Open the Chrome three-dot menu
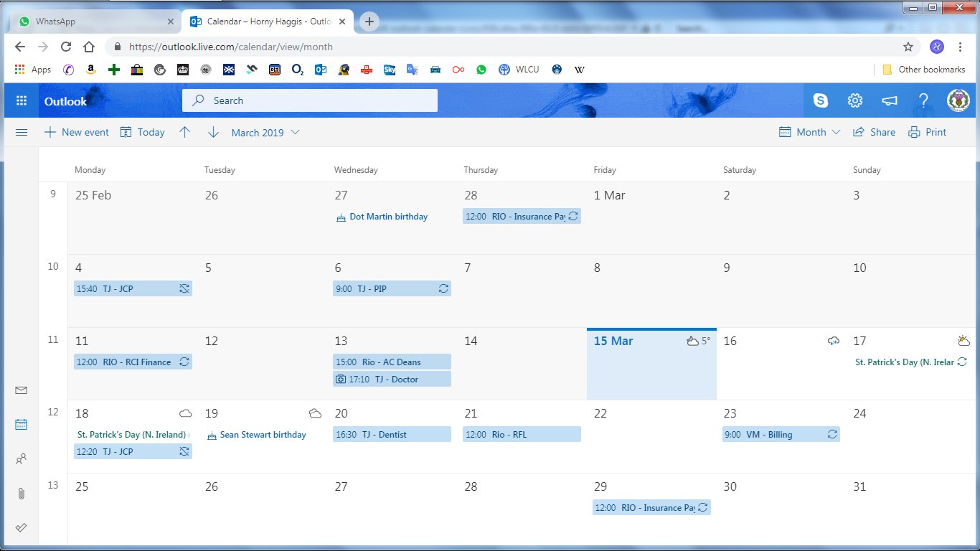 click(961, 46)
